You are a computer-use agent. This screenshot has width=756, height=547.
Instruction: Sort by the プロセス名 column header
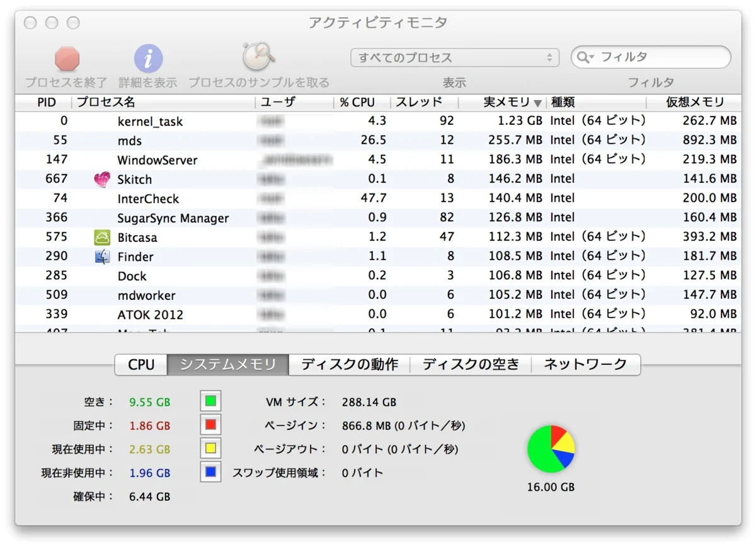pyautogui.click(x=164, y=102)
